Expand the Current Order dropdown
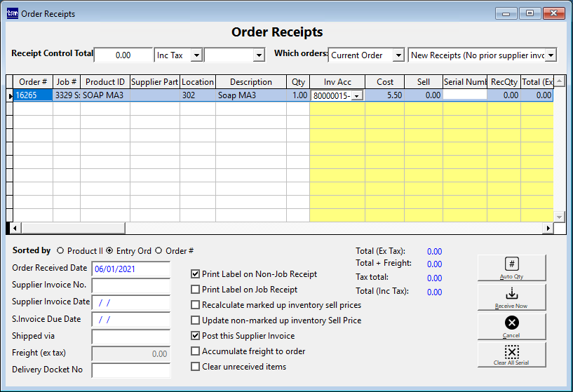 click(x=398, y=55)
